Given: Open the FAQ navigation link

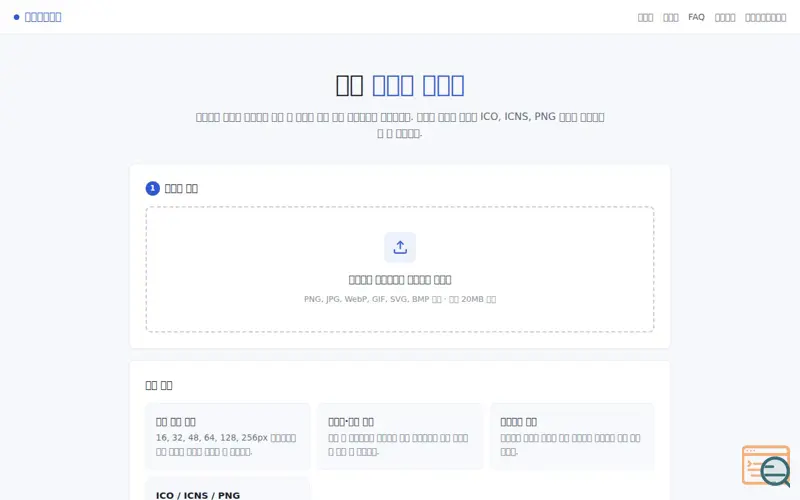Looking at the screenshot, I should (696, 17).
